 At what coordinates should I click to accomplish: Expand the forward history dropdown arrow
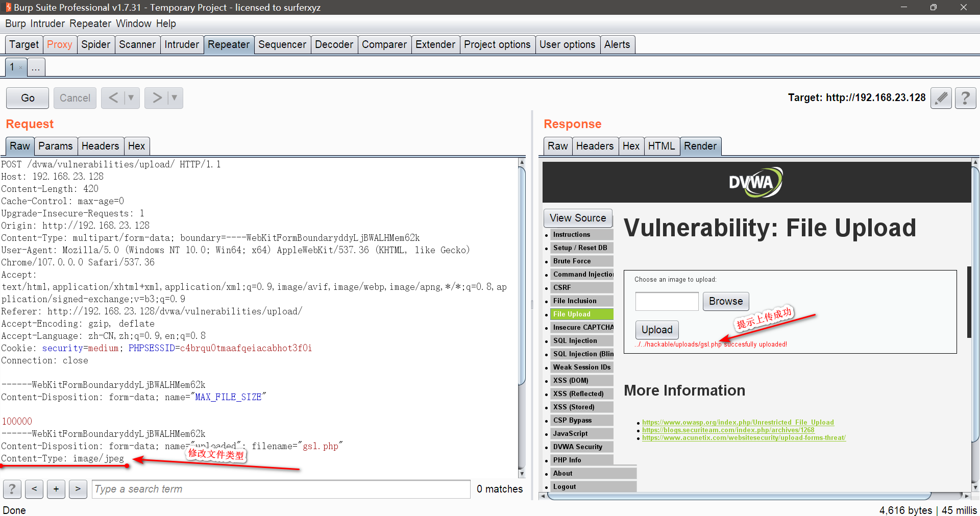click(x=175, y=97)
